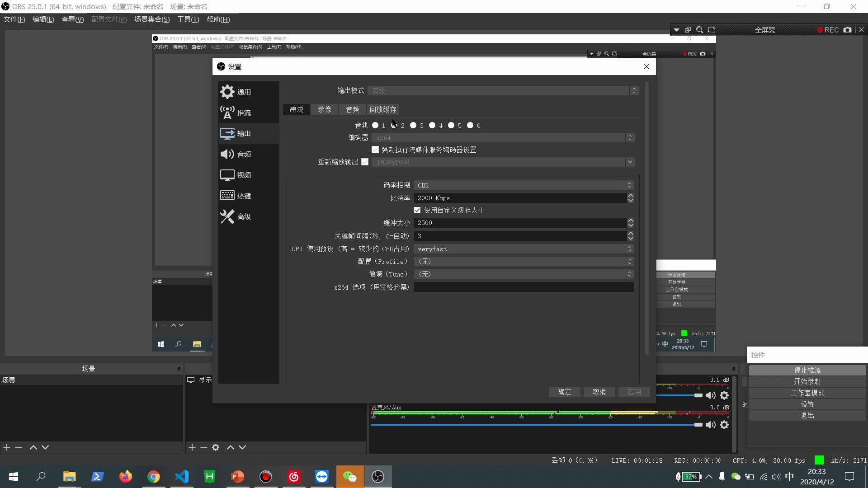Open Google Chrome from the taskbar
The height and width of the screenshot is (488, 868).
(154, 477)
